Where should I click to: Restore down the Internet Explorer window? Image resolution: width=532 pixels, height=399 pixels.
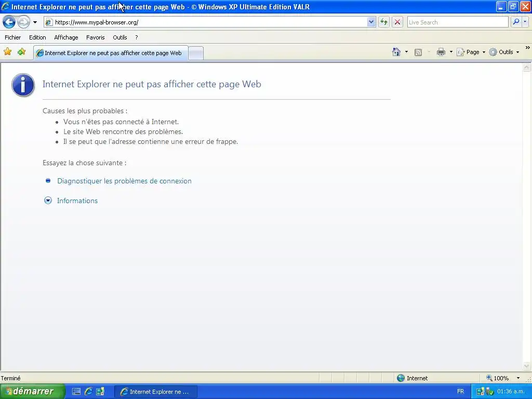coord(513,6)
